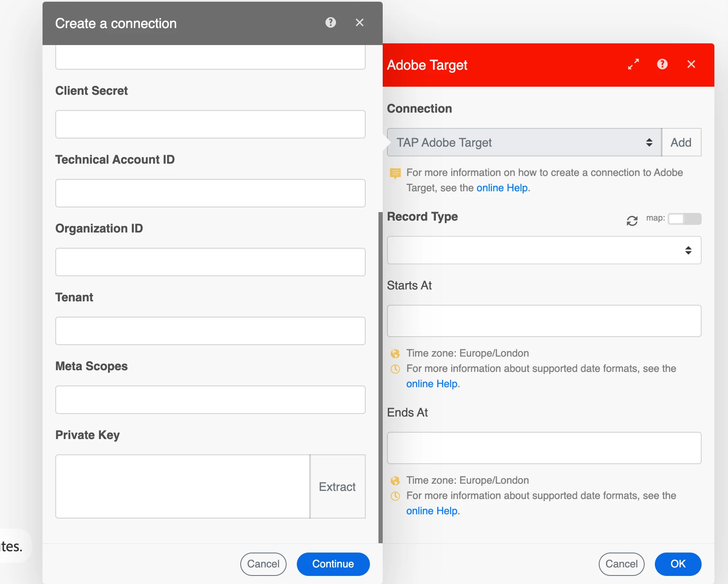The width and height of the screenshot is (728, 584).
Task: Click the Continue button
Action: 333,564
